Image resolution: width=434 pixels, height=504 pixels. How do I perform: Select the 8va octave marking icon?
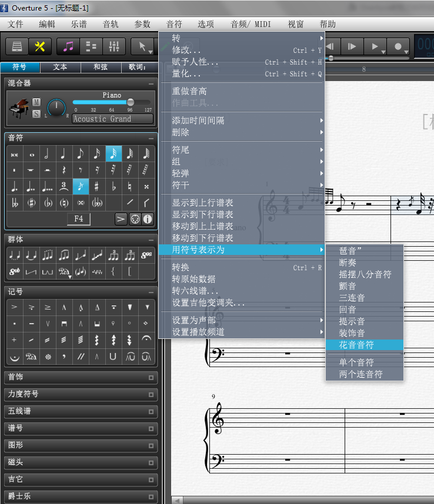[x=146, y=255]
